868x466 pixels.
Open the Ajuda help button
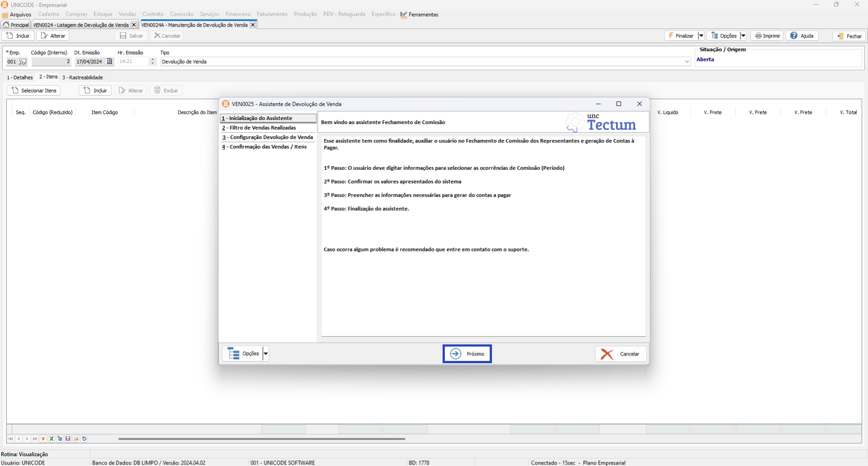tap(802, 36)
